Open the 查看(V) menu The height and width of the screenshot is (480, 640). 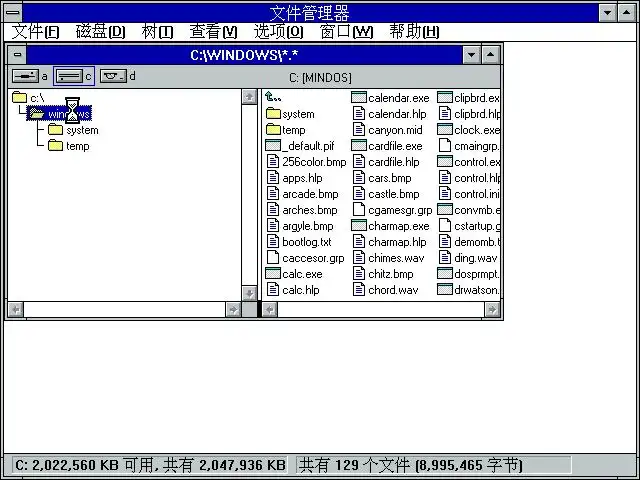tap(213, 31)
